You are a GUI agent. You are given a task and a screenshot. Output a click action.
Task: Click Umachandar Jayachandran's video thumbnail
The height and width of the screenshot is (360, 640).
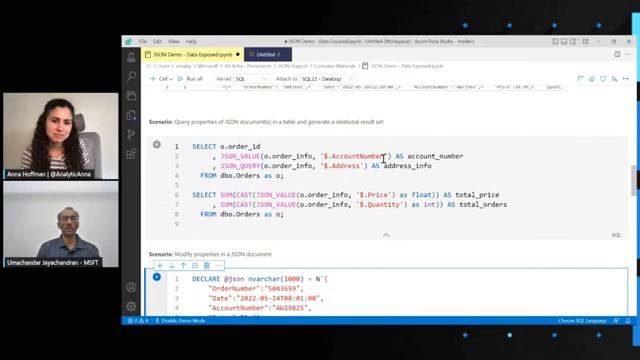point(61,224)
